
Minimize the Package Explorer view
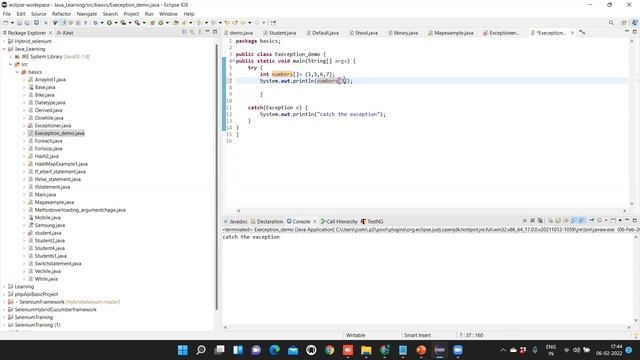coord(207,32)
